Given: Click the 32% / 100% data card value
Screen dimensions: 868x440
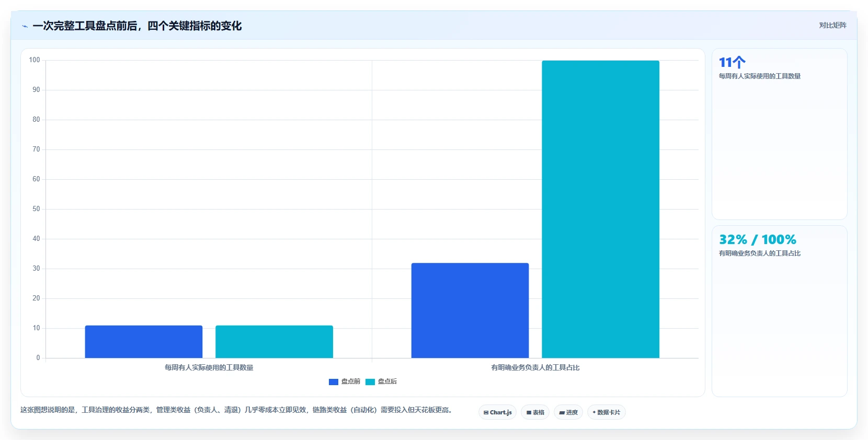Looking at the screenshot, I should point(758,239).
